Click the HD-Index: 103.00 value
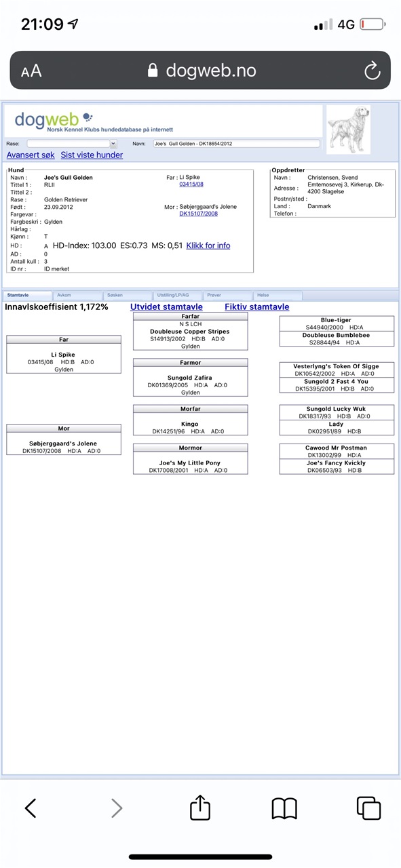 [x=84, y=245]
